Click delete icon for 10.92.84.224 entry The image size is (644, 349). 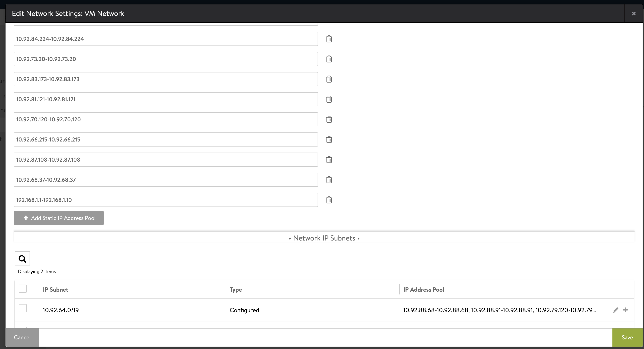pos(329,39)
